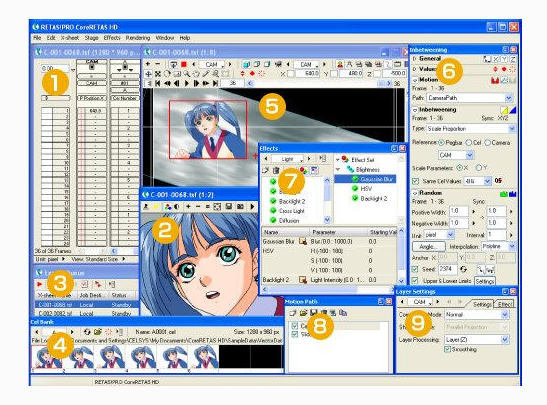Jump to last frame in stage window
This screenshot has height=405, width=547.
[x=216, y=83]
